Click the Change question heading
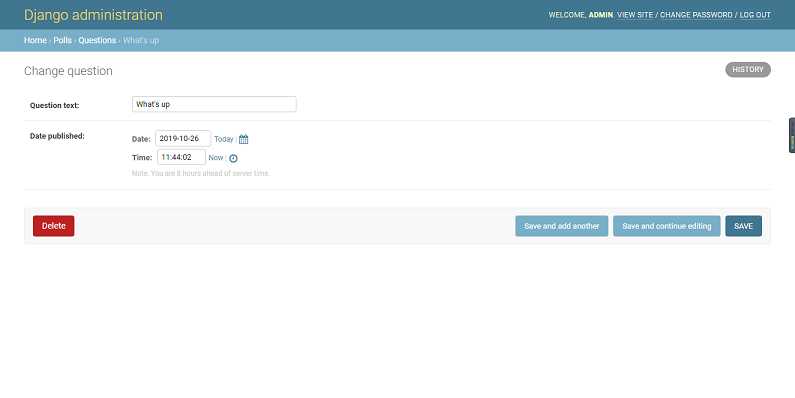The image size is (795, 398). coord(68,71)
